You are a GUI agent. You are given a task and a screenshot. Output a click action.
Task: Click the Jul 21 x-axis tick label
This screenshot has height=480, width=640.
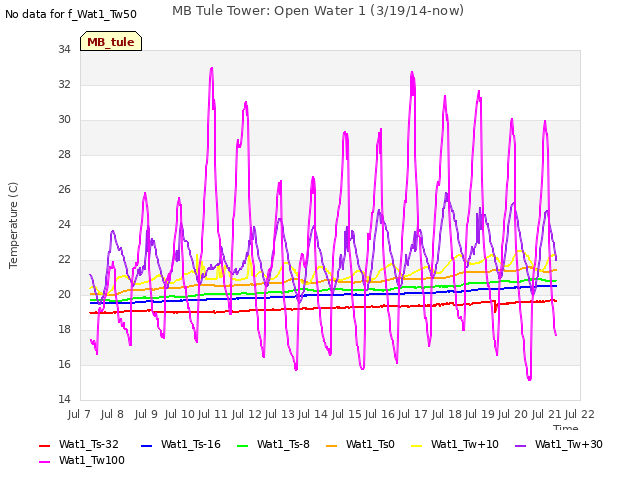pos(547,414)
